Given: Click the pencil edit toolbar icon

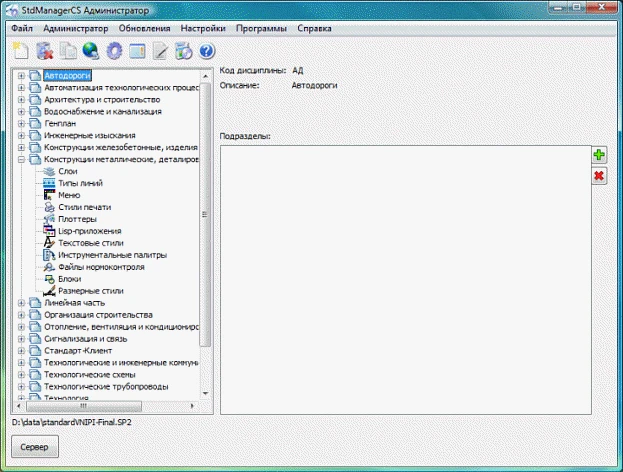Looking at the screenshot, I should [160, 51].
